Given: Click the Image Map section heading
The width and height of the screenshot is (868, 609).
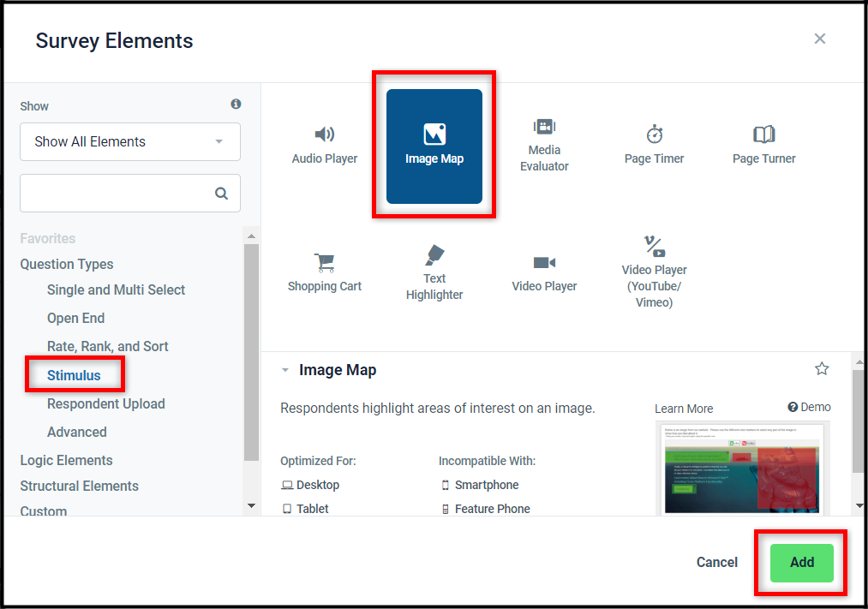Looking at the screenshot, I should [x=338, y=369].
